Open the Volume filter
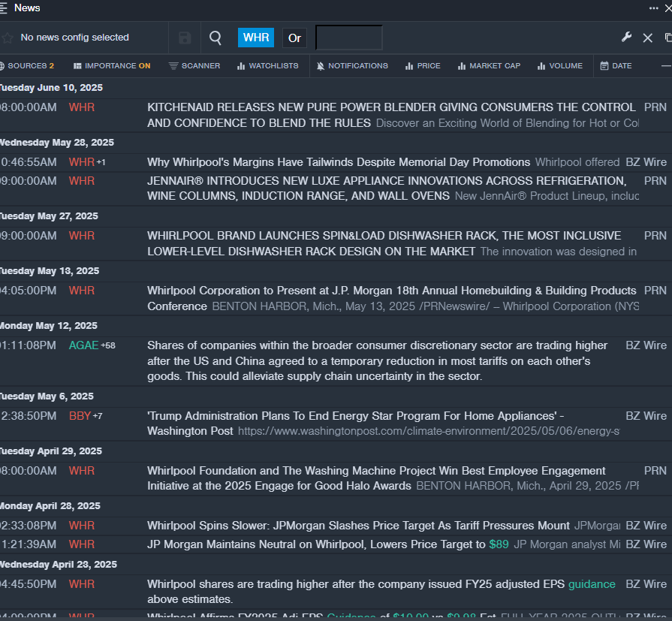Viewport: 672px width, 621px height. pos(560,65)
